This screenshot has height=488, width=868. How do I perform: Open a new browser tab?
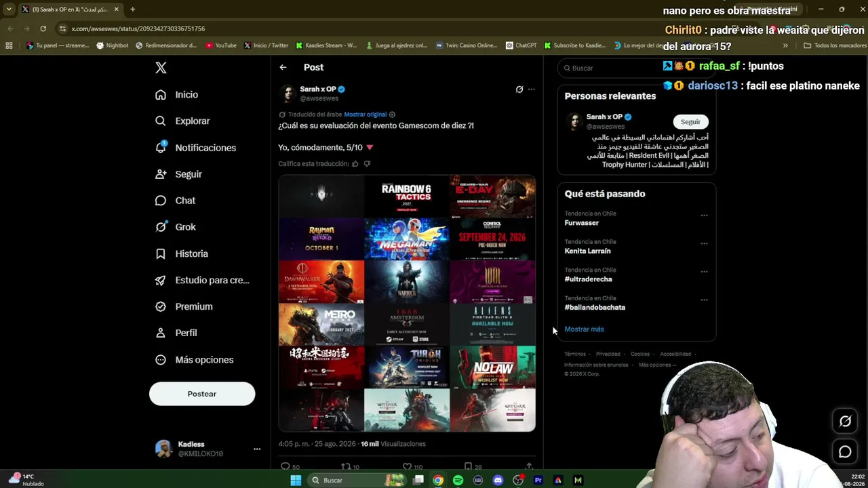click(133, 9)
